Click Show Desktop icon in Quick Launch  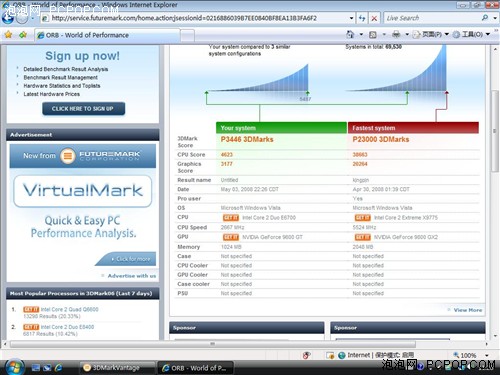36,368
